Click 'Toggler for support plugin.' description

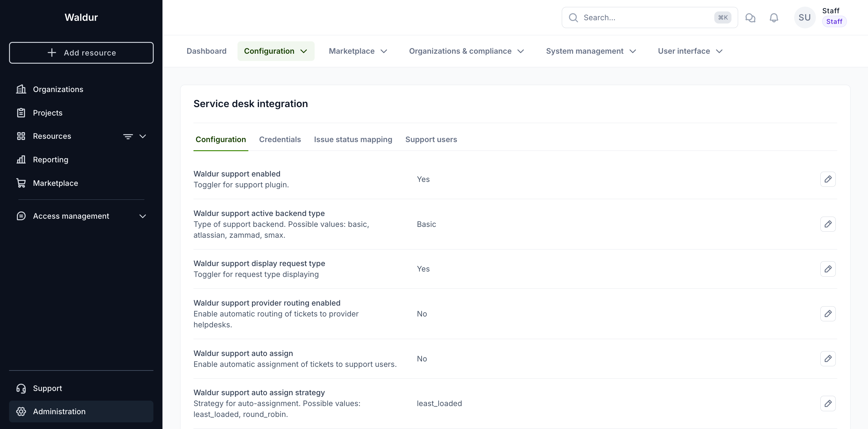click(x=241, y=185)
